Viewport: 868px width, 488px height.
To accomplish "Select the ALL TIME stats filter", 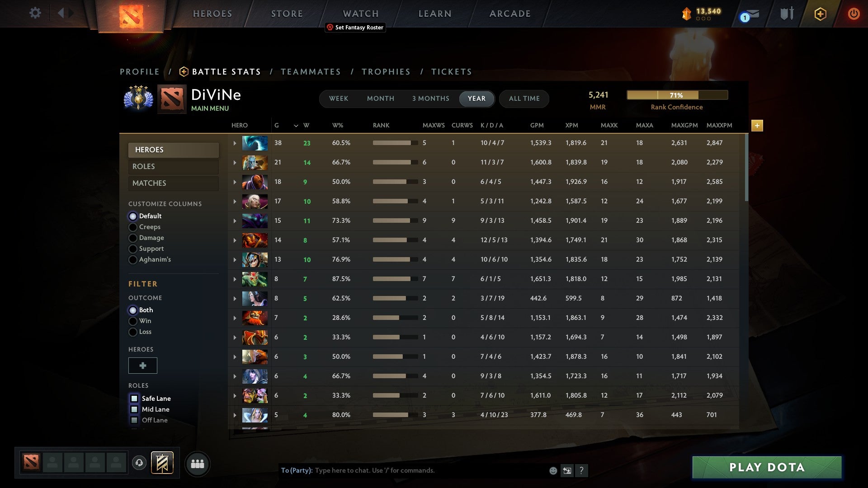I will (524, 99).
